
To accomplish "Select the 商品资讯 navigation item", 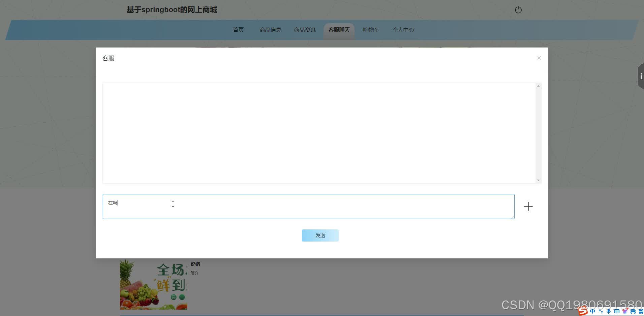I will pyautogui.click(x=304, y=30).
